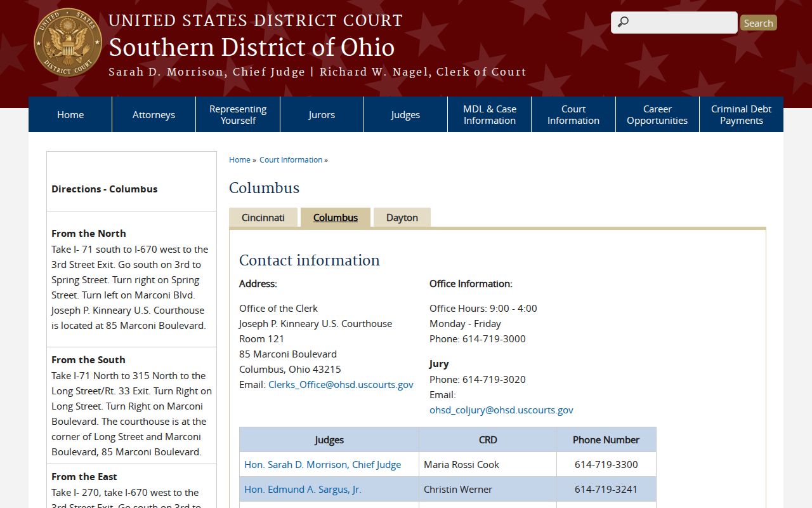Switch to the Cincinnati tab
812x508 pixels.
click(x=263, y=217)
